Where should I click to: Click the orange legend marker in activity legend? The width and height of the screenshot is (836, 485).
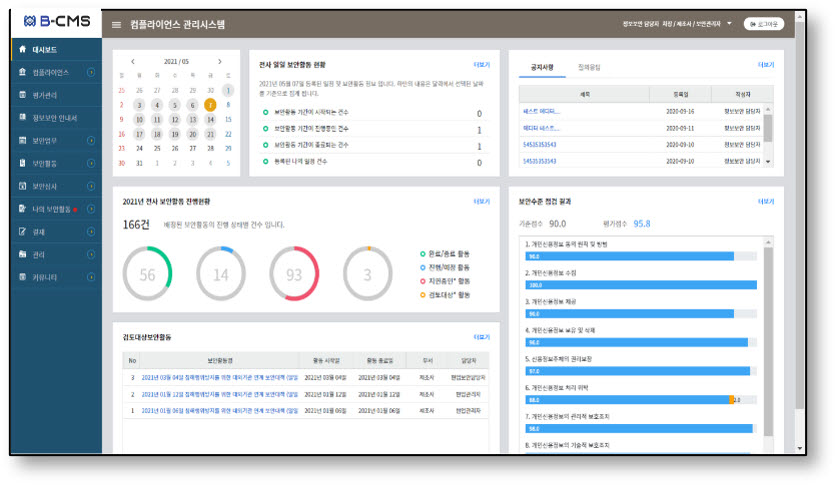point(423,295)
